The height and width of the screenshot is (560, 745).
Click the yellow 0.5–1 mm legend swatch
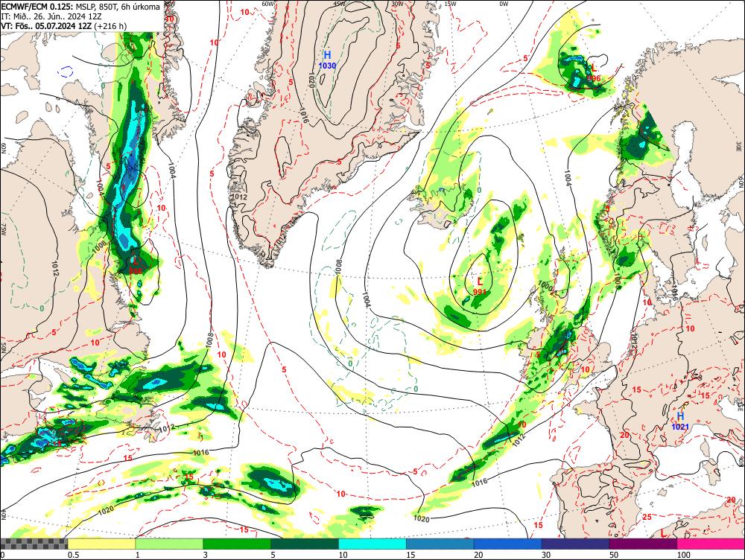tap(101, 544)
